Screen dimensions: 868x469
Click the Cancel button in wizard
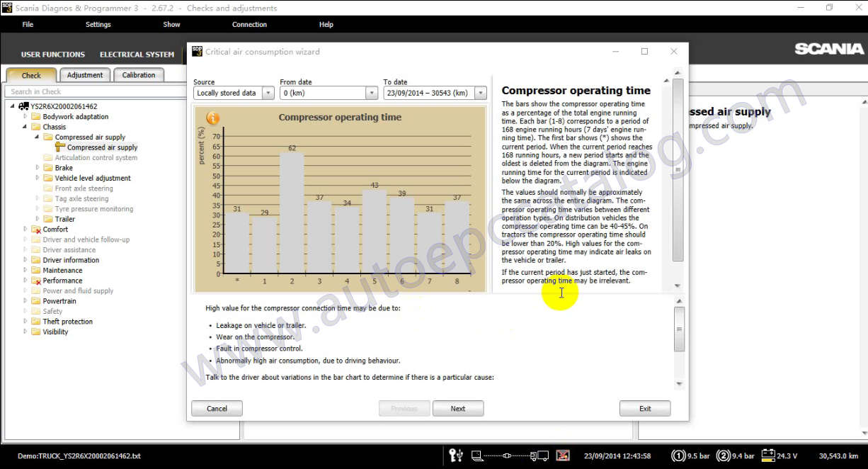[217, 408]
